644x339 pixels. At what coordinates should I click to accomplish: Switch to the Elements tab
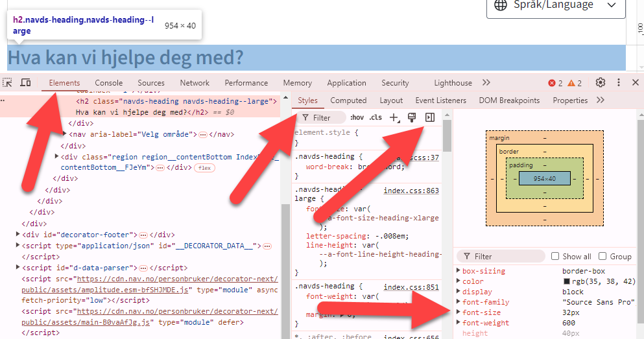coord(64,83)
